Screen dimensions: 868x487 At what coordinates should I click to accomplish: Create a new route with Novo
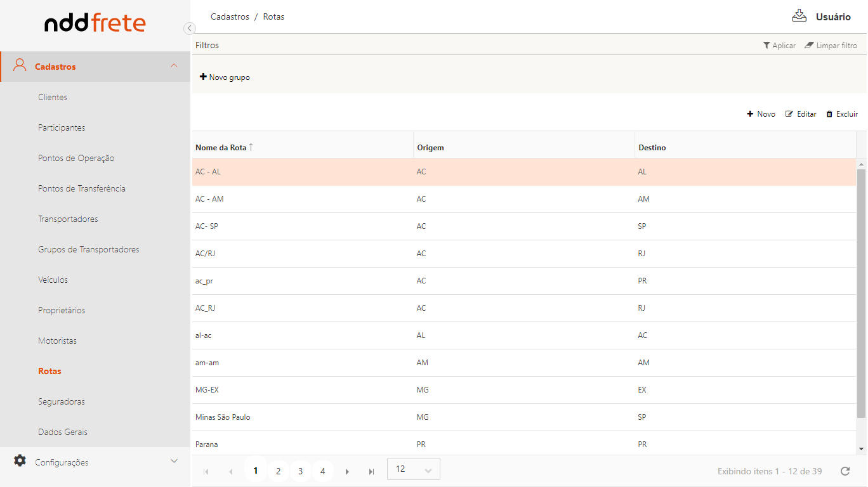point(761,114)
